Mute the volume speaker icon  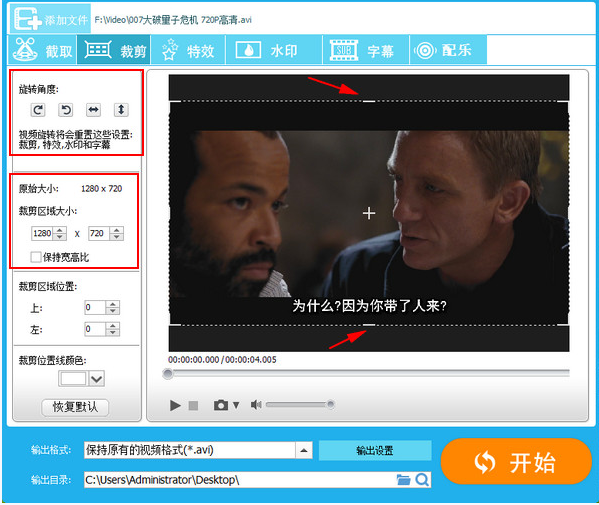pos(256,405)
